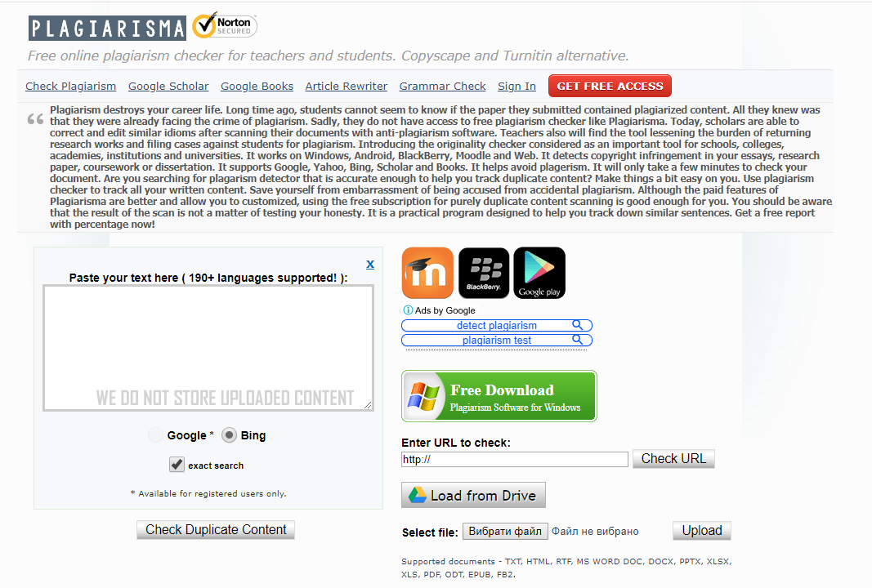
Task: Click the Windows logo on Free Download banner
Action: (424, 396)
